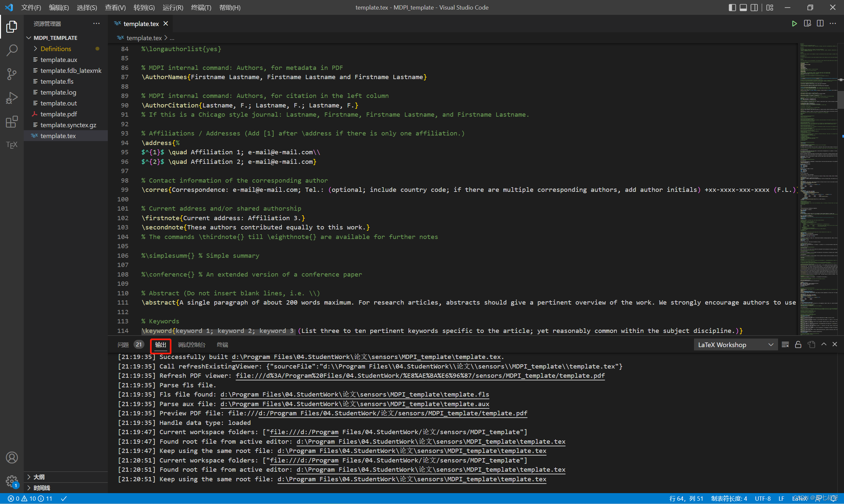Screen dimensions: 844x504
Task: Open the Extensions view
Action: (x=12, y=122)
